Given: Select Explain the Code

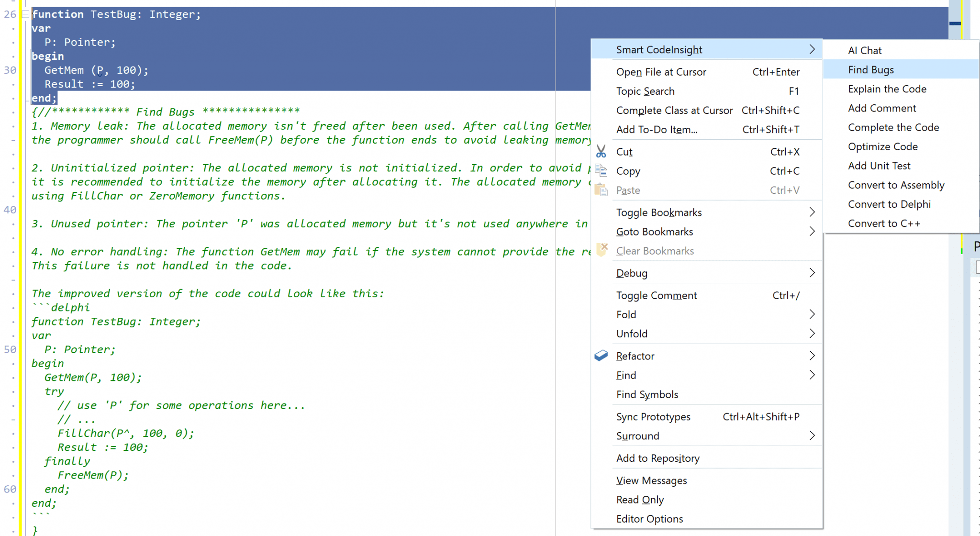Looking at the screenshot, I should click(901, 89).
